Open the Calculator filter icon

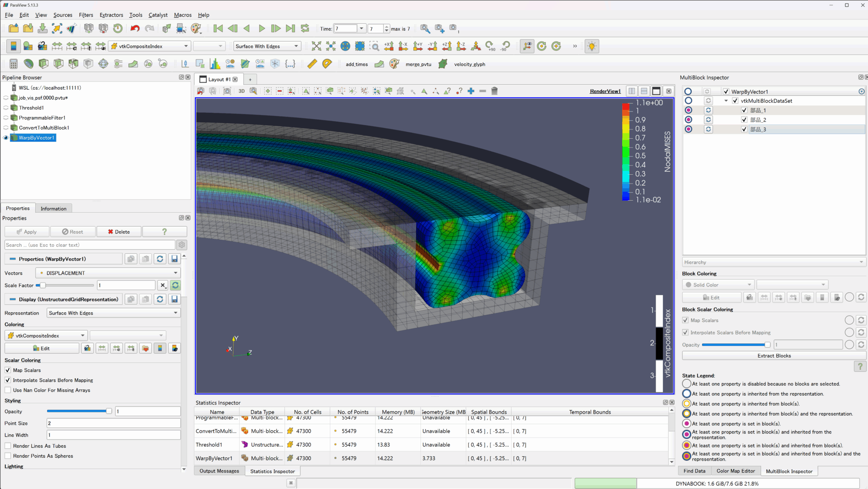click(x=14, y=64)
